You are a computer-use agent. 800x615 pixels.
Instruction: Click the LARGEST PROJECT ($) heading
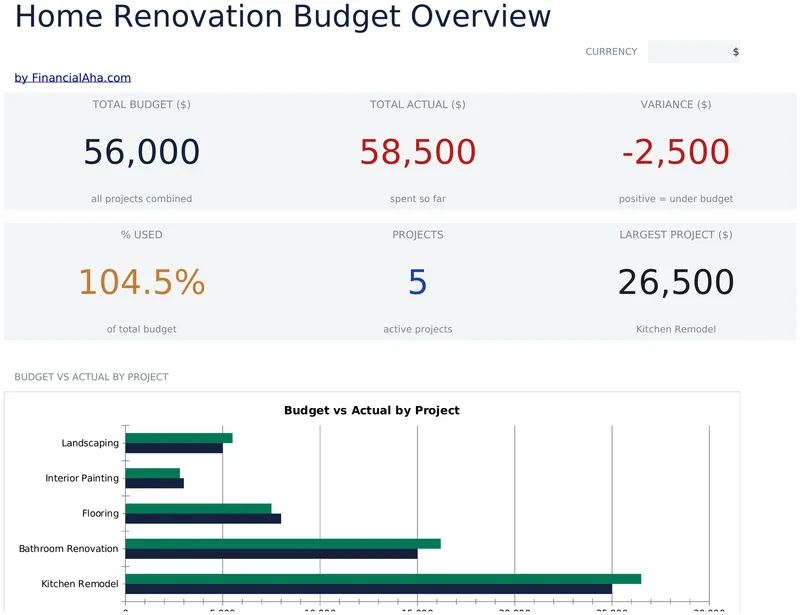click(676, 235)
